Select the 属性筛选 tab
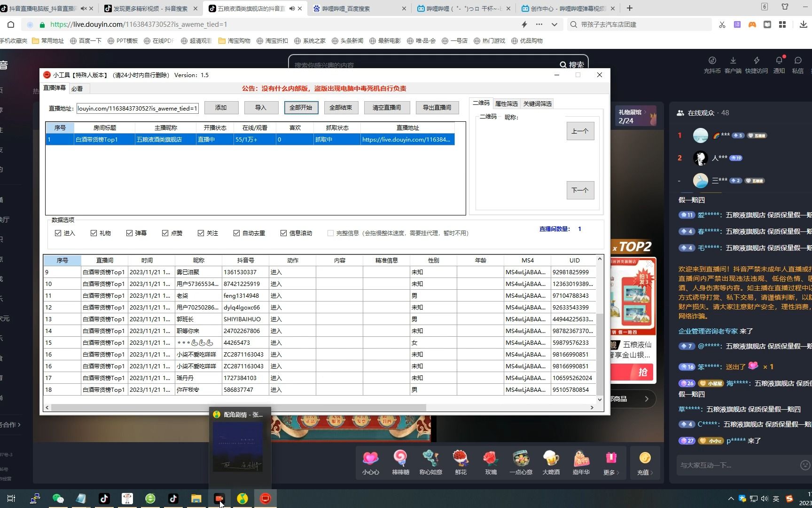Screen dimensions: 812x508 (506, 103)
